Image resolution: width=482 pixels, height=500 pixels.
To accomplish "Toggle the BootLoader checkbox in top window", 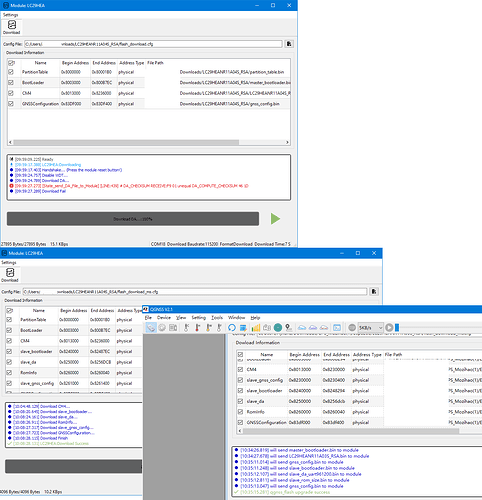I will tap(11, 83).
